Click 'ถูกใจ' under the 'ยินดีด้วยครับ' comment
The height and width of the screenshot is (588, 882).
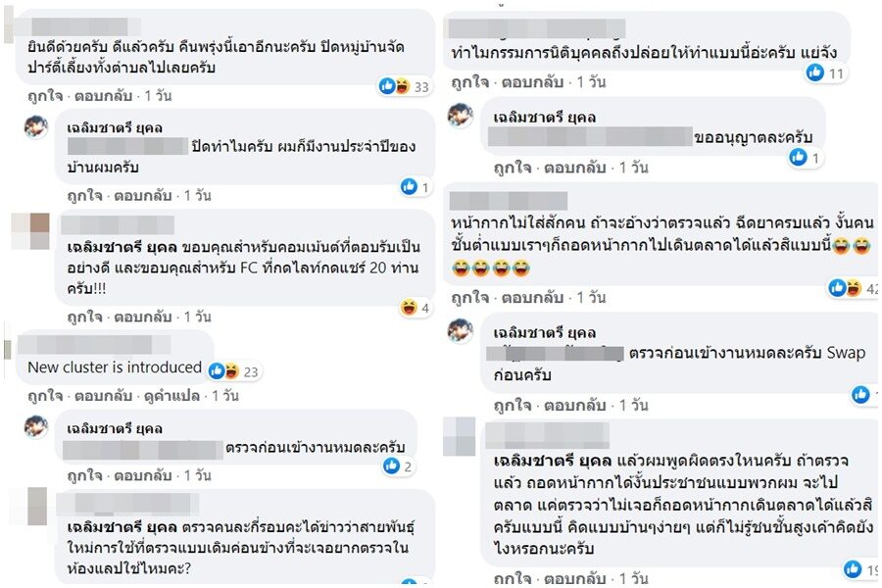[x=45, y=96]
